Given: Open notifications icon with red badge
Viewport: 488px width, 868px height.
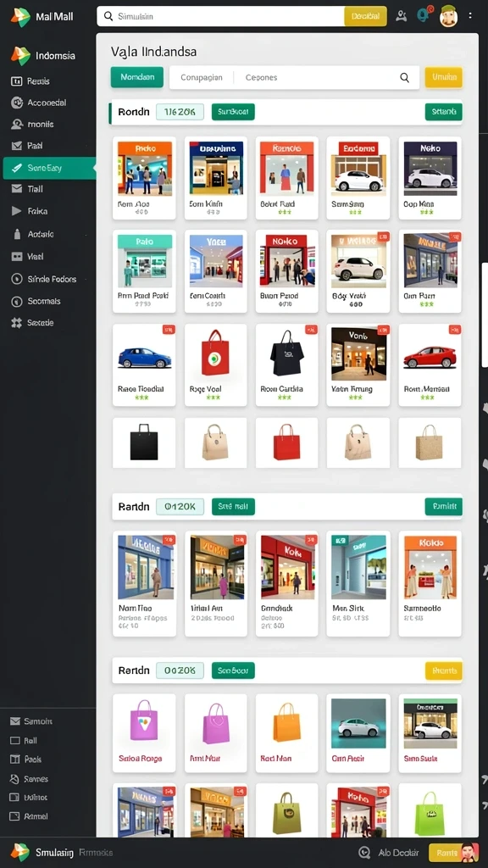Looking at the screenshot, I should (x=425, y=15).
